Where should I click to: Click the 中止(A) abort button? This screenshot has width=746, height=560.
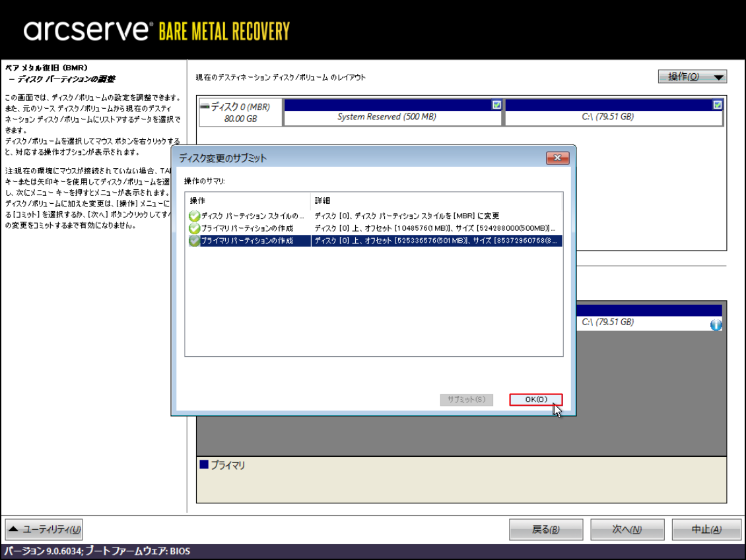pyautogui.click(x=706, y=530)
